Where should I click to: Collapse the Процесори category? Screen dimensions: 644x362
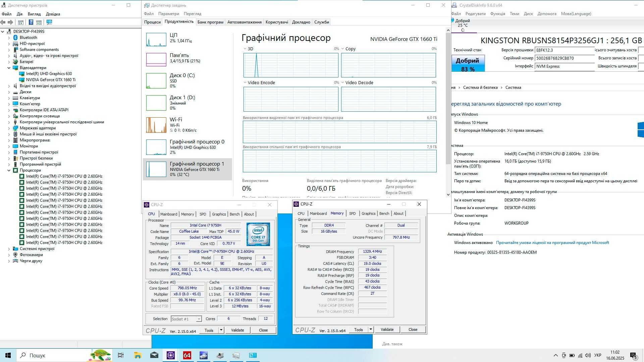(x=9, y=170)
